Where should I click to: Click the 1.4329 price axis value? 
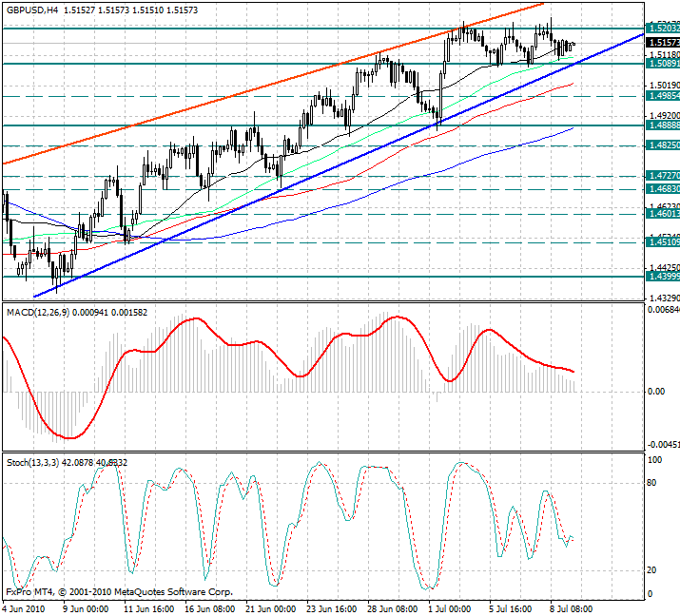click(664, 298)
